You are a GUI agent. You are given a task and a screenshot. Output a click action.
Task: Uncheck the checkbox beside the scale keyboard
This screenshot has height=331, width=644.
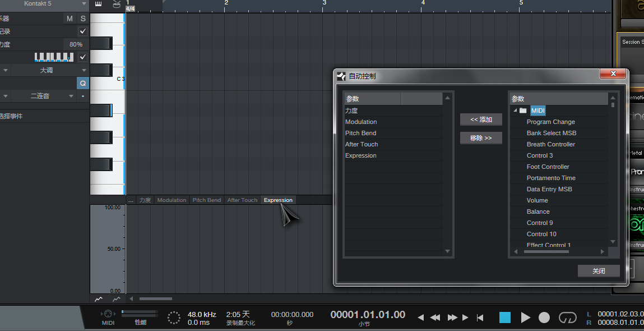(83, 57)
